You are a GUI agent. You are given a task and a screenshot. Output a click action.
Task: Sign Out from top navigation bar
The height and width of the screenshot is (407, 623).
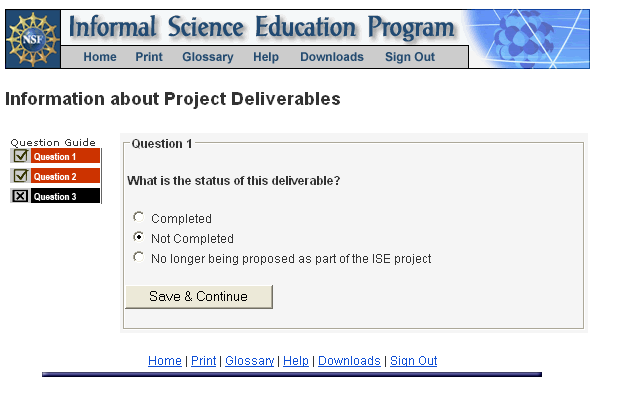410,57
